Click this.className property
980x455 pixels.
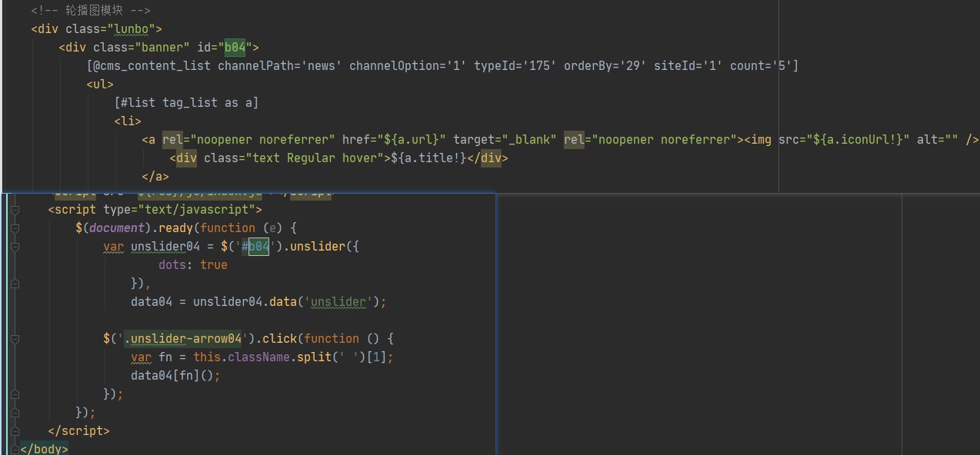[x=242, y=357]
